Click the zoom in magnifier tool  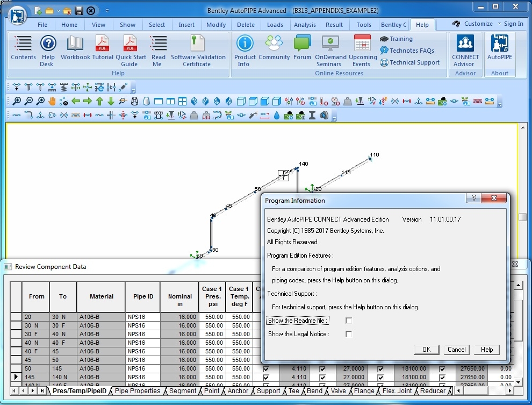[x=16, y=101]
